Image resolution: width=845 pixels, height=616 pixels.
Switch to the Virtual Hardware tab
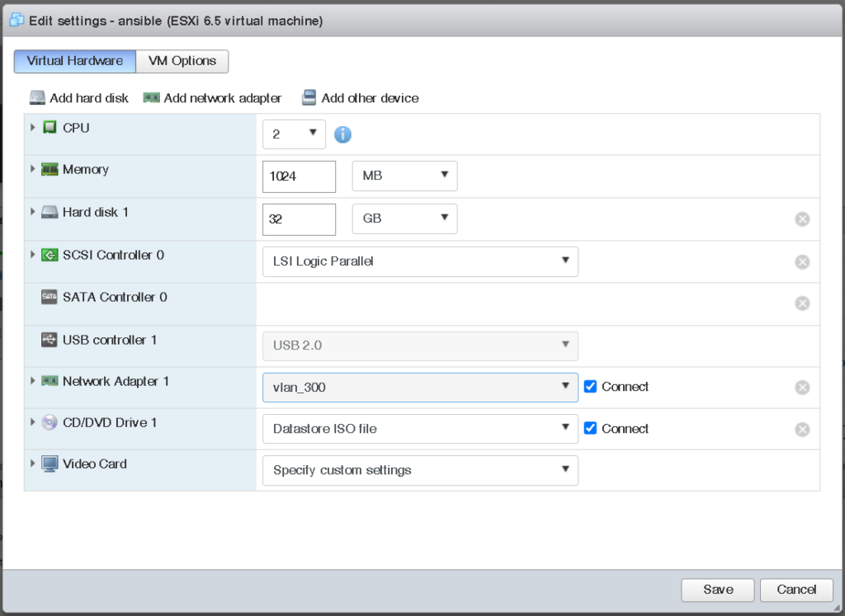(75, 61)
